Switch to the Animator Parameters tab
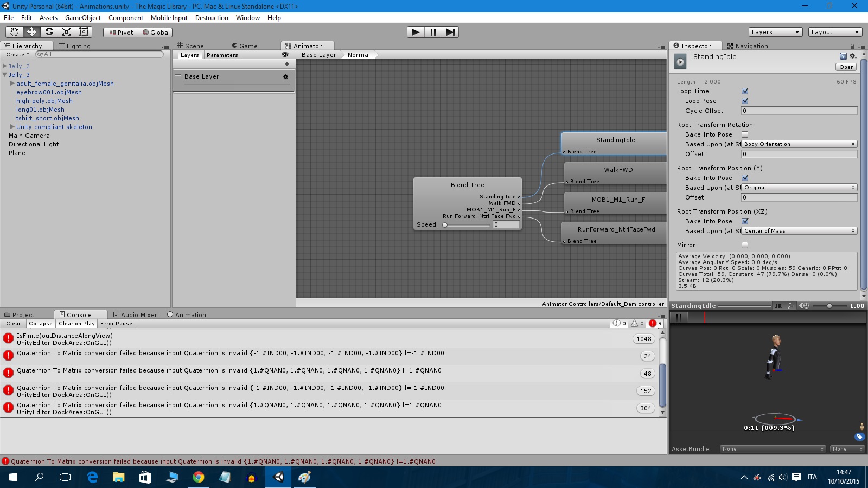 [222, 55]
